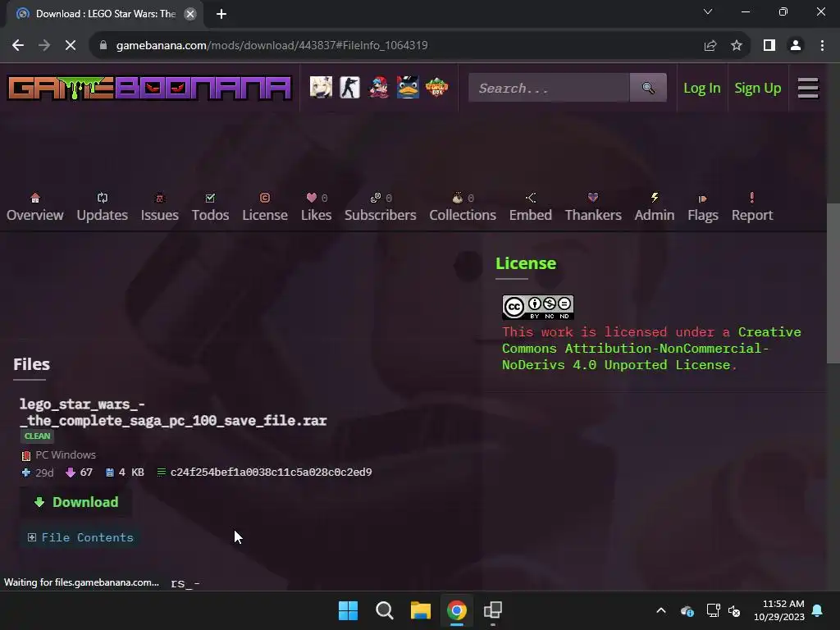This screenshot has height=630, width=840.
Task: Focus the Search... input field
Action: (x=549, y=88)
